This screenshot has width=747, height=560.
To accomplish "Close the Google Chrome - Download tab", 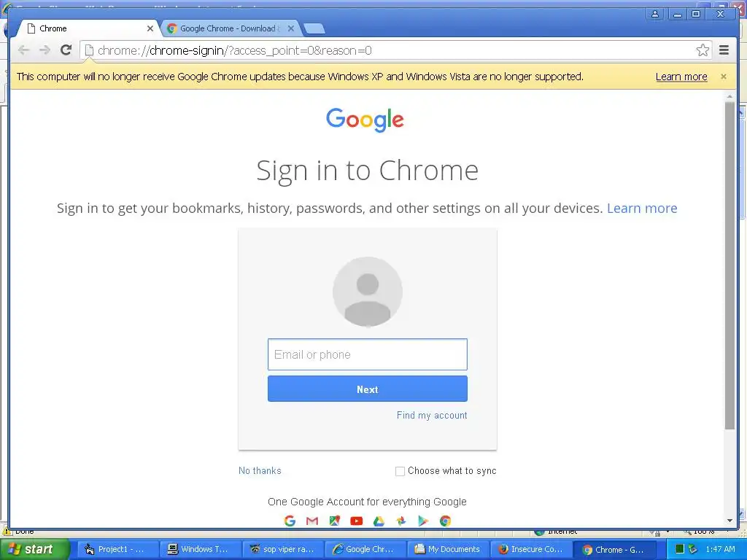I will pos(290,28).
